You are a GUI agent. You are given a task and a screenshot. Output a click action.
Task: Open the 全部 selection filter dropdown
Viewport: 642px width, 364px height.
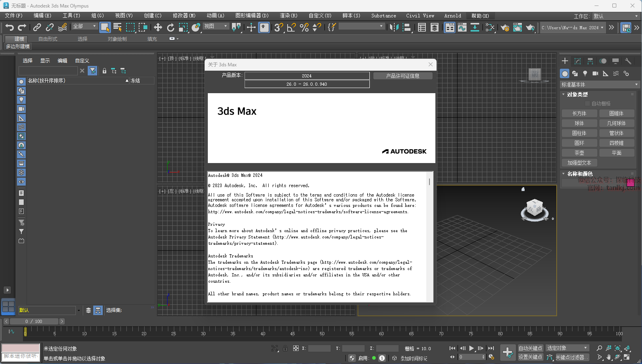(85, 26)
